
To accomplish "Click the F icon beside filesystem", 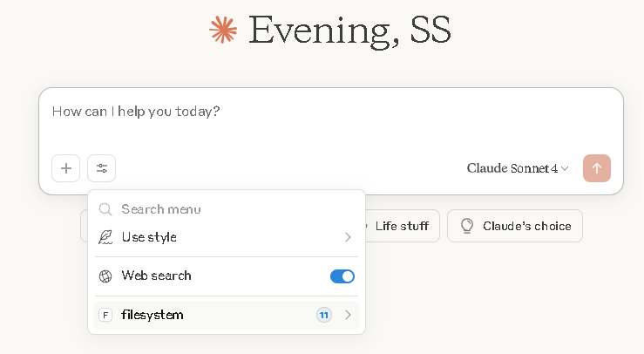I will coord(105,315).
